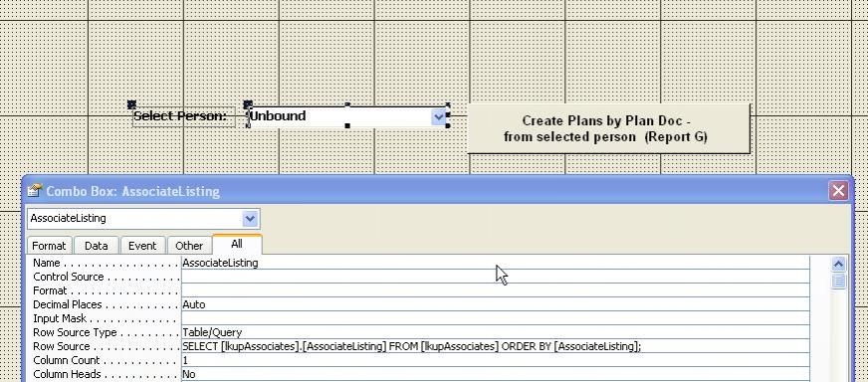
Task: Click the empty Control Source property field
Action: [x=496, y=277]
